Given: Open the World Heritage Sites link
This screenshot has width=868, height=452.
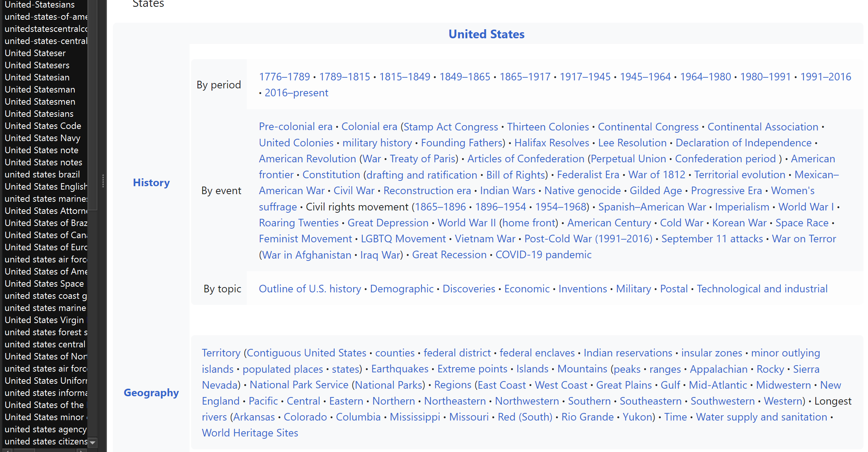Looking at the screenshot, I should [x=250, y=433].
